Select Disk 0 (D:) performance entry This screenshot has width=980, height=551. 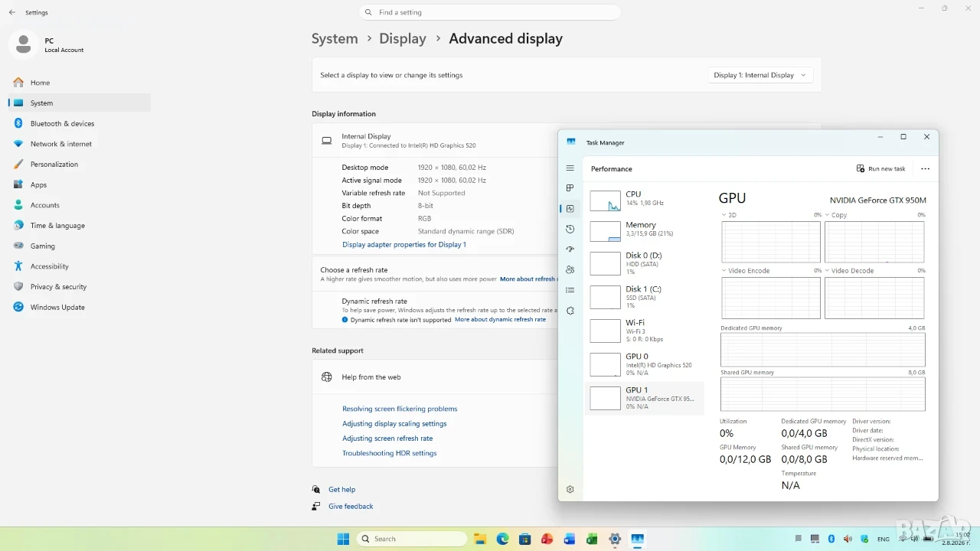pyautogui.click(x=645, y=263)
